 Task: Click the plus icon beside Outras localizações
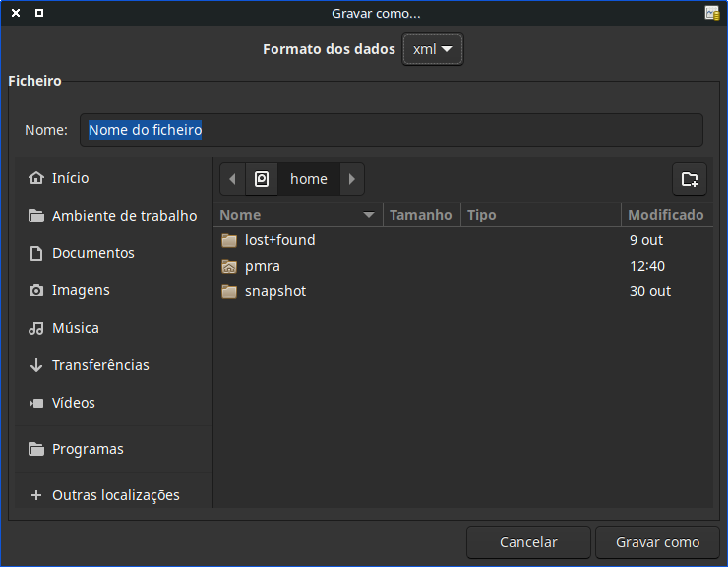[36, 495]
